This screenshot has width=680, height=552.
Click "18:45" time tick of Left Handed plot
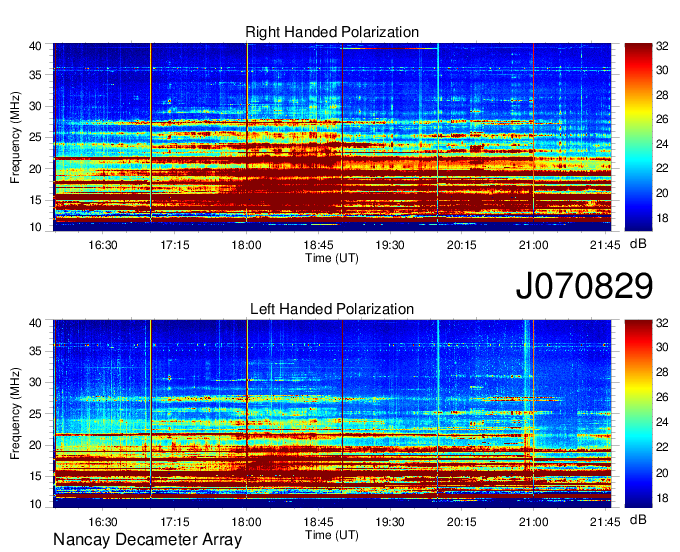click(x=318, y=522)
